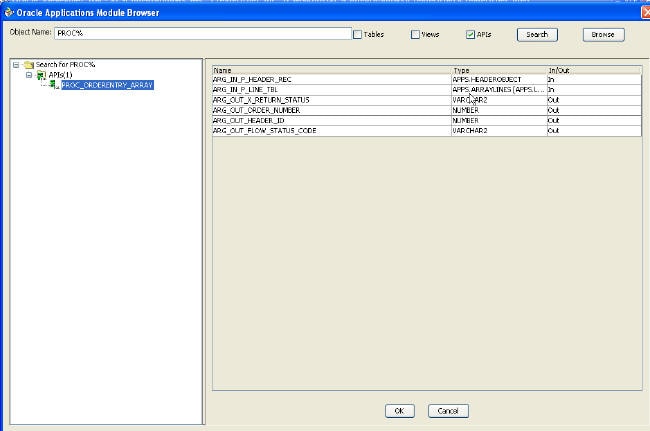The height and width of the screenshot is (431, 650).
Task: Click the In/Out column header
Action: pyautogui.click(x=594, y=70)
